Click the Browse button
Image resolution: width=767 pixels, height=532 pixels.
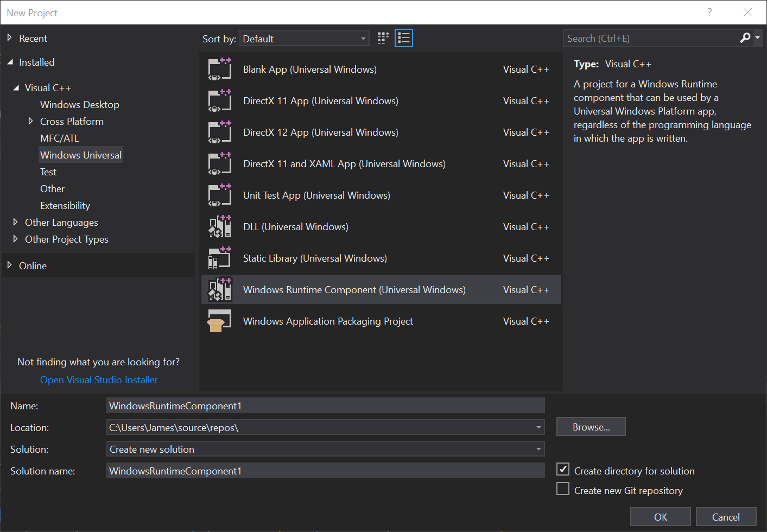[591, 426]
